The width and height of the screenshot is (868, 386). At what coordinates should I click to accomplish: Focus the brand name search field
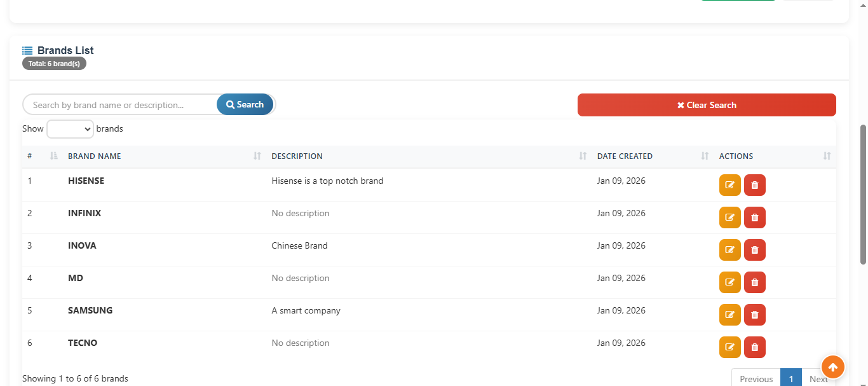pyautogui.click(x=121, y=105)
